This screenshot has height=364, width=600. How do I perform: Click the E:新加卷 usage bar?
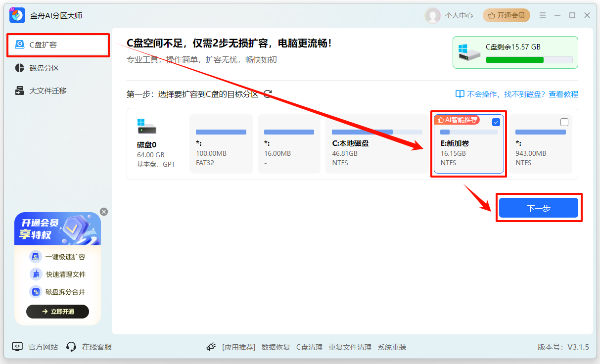tap(468, 133)
